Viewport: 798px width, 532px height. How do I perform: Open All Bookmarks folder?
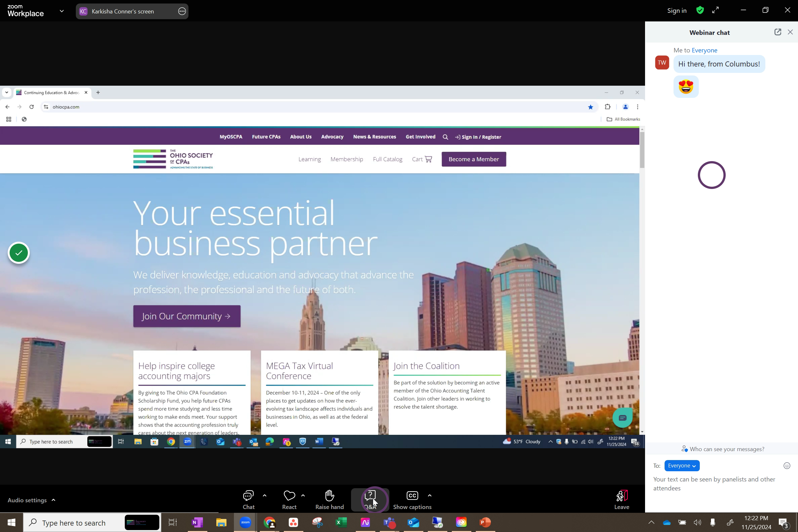[624, 119]
